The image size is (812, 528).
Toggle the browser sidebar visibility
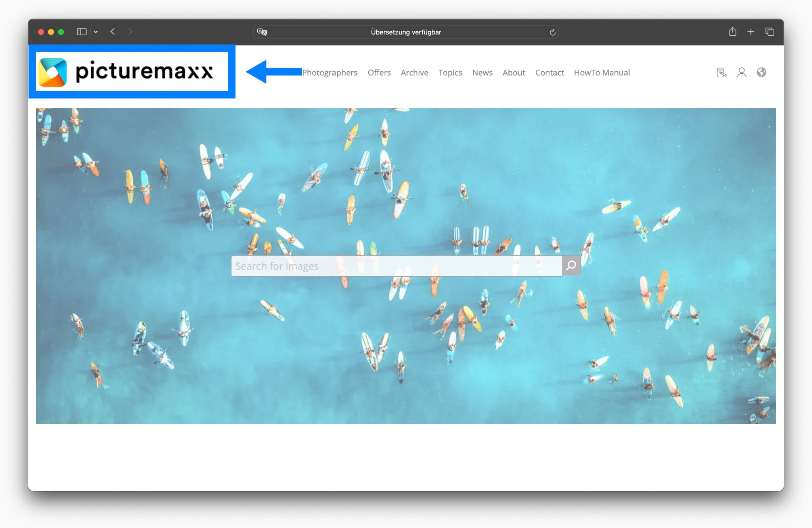(82, 32)
